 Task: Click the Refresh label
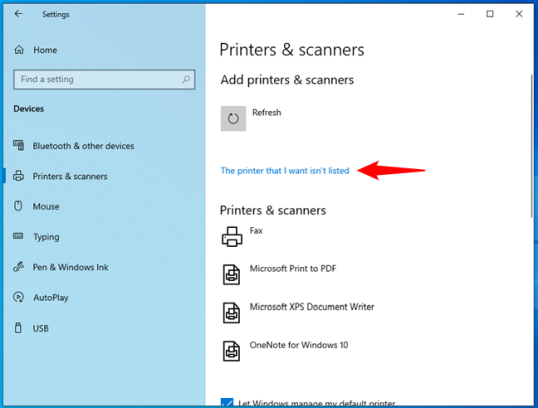[x=267, y=113]
